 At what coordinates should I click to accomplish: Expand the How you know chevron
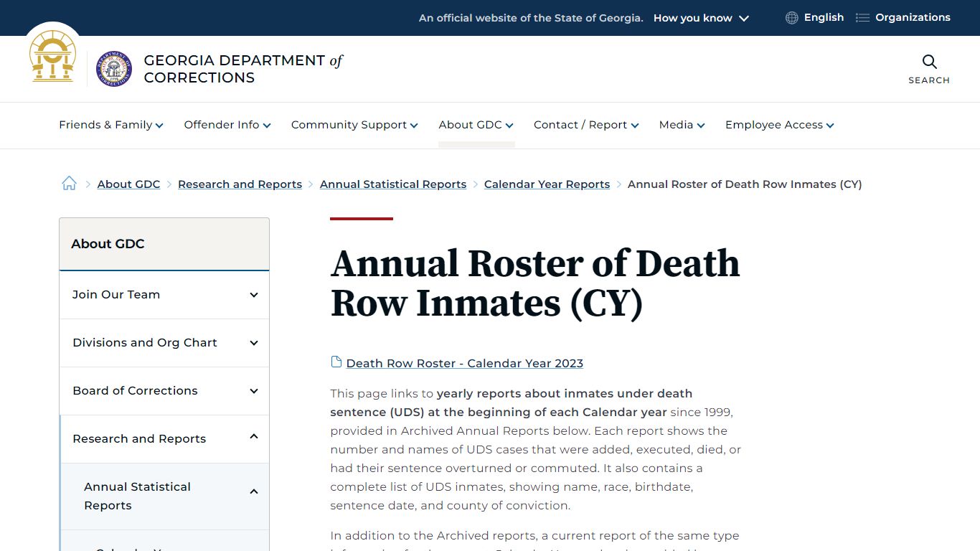(x=744, y=19)
